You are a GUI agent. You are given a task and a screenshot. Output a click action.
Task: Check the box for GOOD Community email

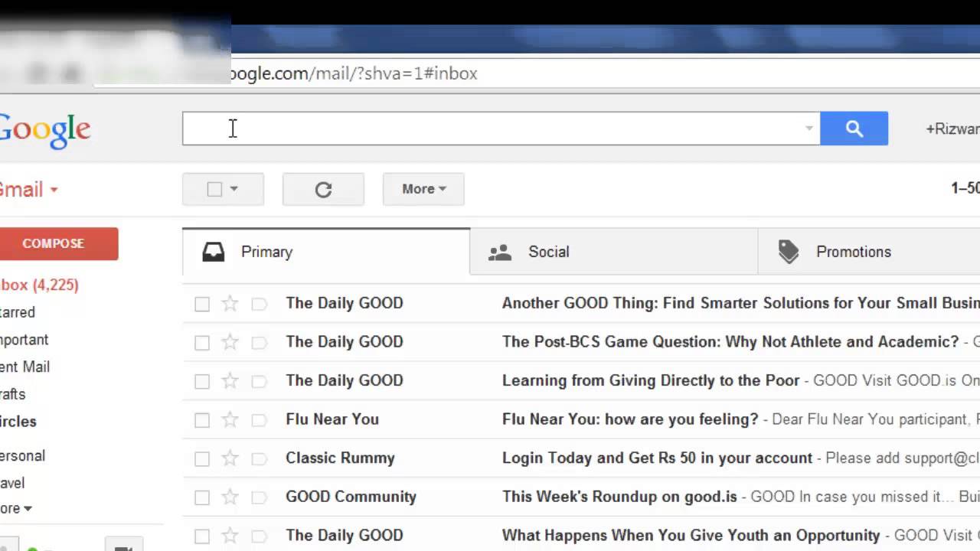[202, 498]
